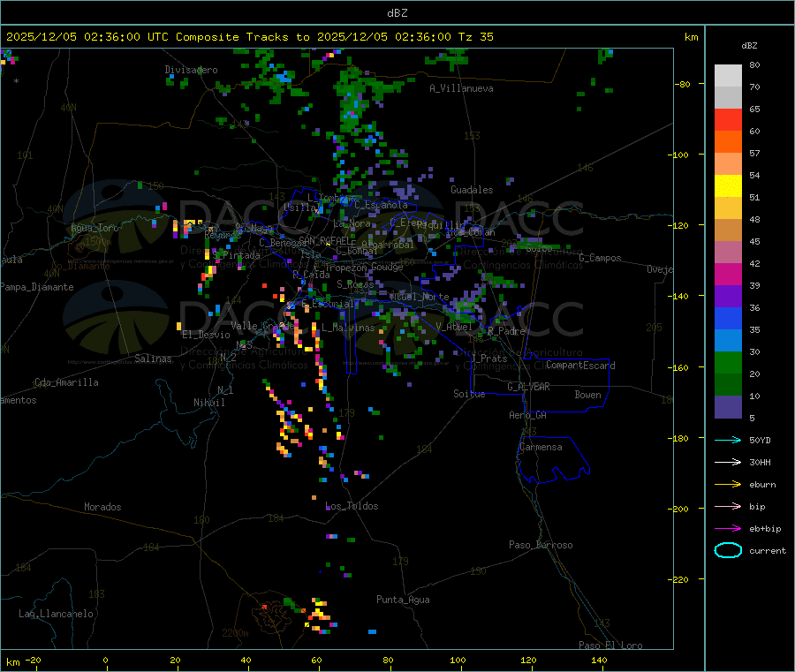Click the 'Los_Toldos' map label
This screenshot has width=795, height=672.
[x=352, y=506]
